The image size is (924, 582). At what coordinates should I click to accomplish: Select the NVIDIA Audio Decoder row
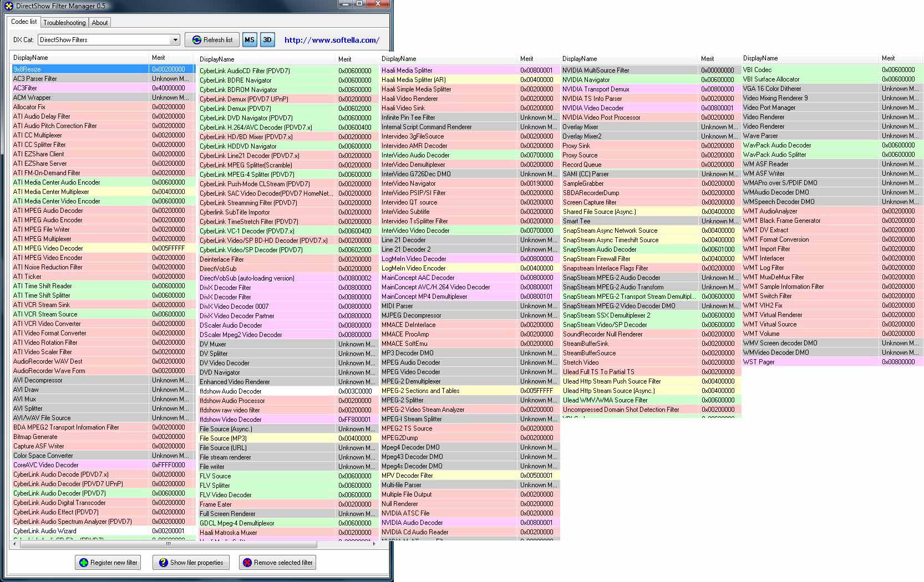tap(470, 523)
